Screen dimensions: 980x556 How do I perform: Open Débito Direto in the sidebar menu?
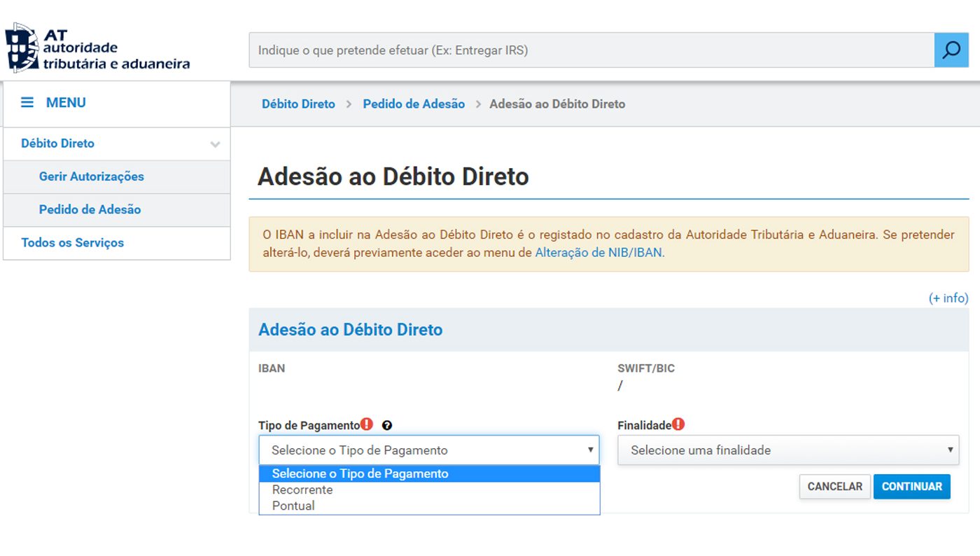(57, 144)
